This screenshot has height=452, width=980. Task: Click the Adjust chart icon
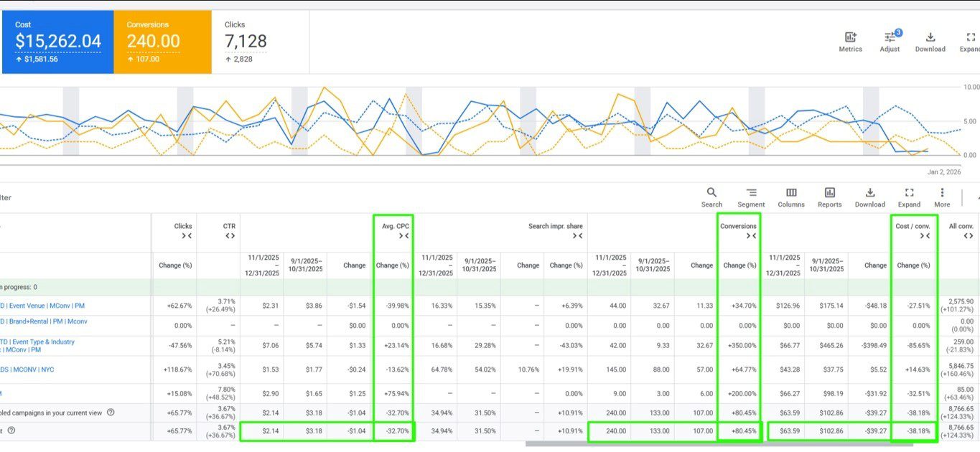click(890, 41)
